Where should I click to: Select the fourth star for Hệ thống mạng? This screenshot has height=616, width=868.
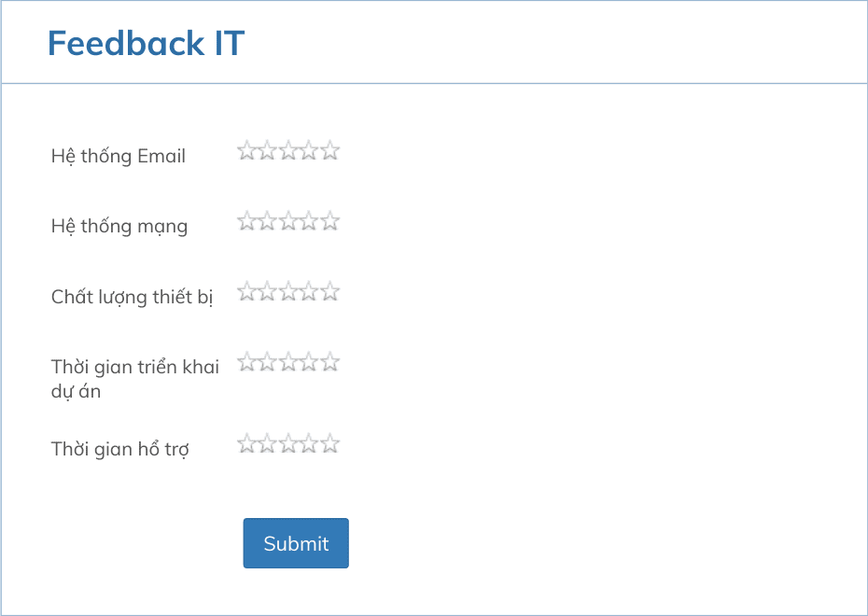[x=310, y=220]
